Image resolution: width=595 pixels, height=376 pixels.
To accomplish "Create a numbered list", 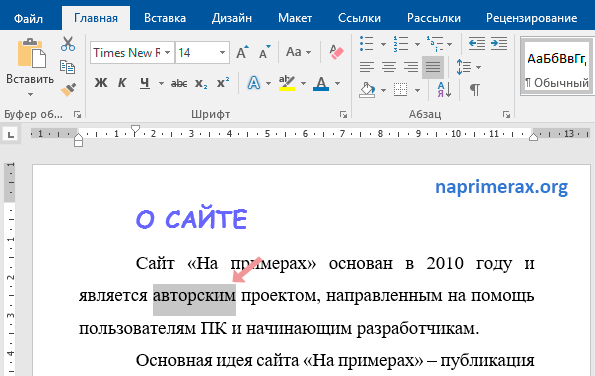I will tap(401, 44).
